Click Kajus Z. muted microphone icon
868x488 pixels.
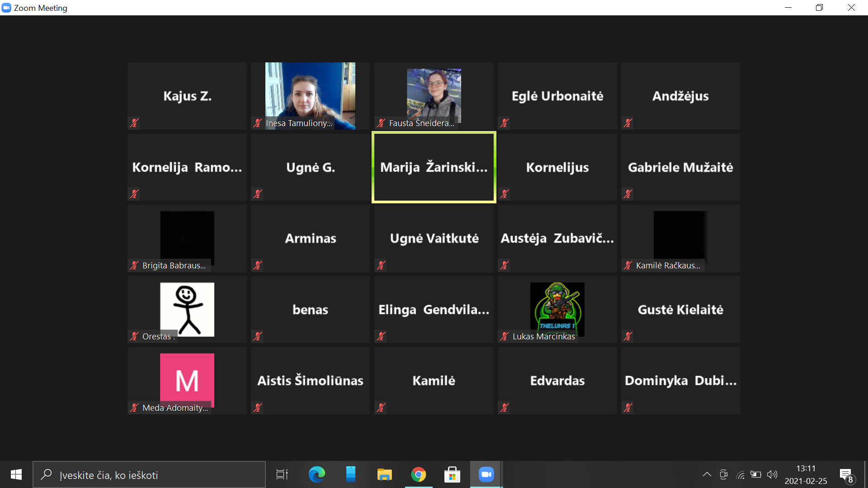point(134,123)
